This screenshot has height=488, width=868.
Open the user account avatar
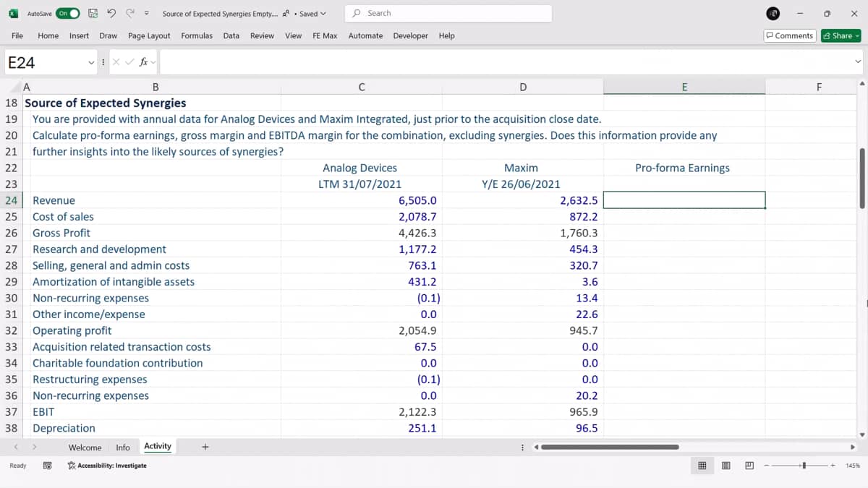(772, 13)
